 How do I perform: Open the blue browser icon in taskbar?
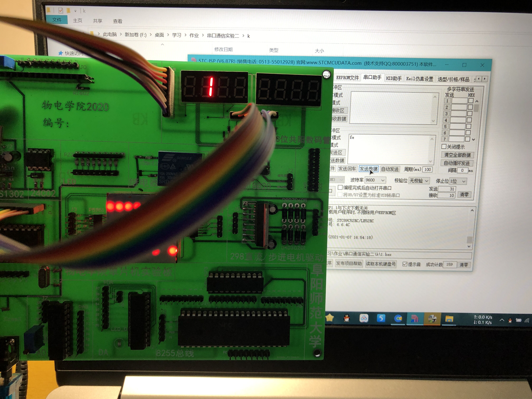point(398,319)
